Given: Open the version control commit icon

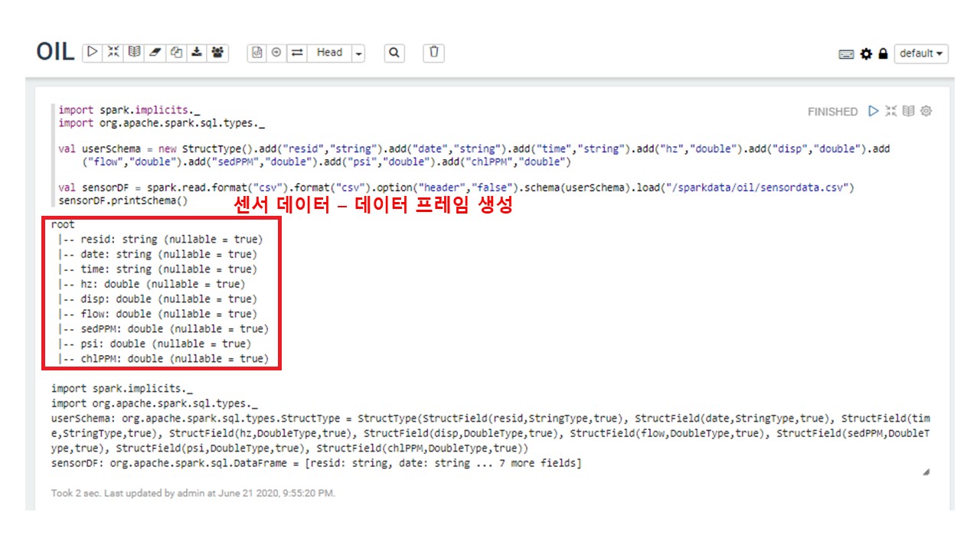Looking at the screenshot, I should (x=256, y=53).
